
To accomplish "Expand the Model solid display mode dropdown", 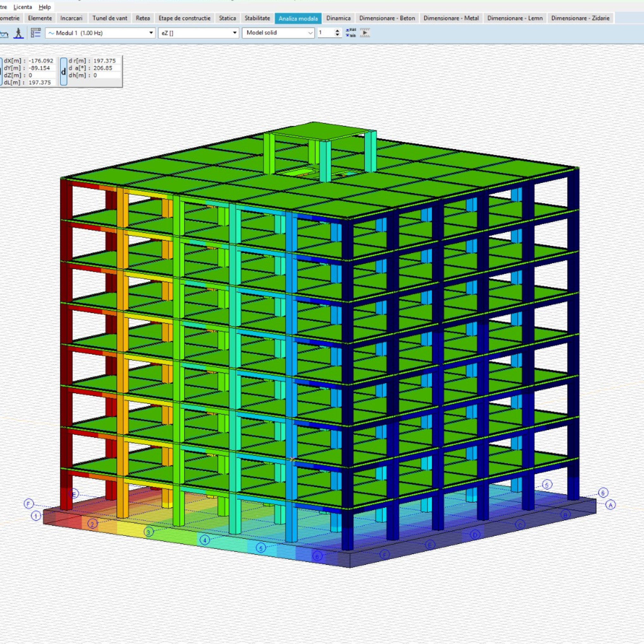I will (310, 33).
